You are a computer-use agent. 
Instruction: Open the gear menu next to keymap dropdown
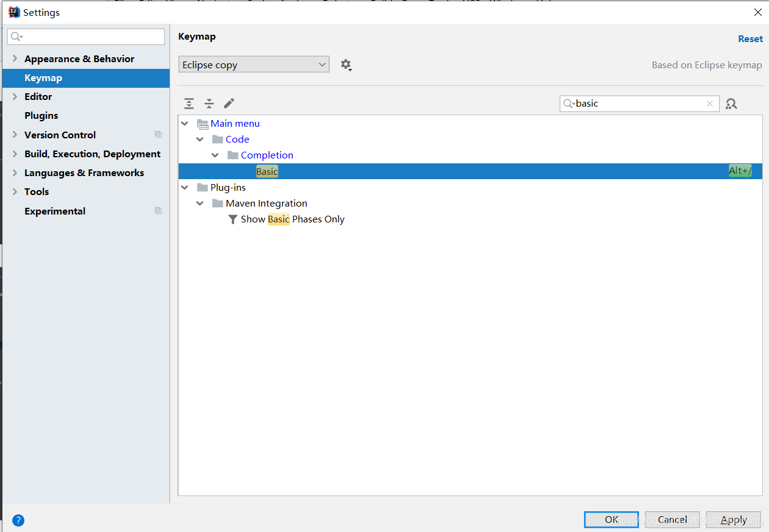(346, 65)
